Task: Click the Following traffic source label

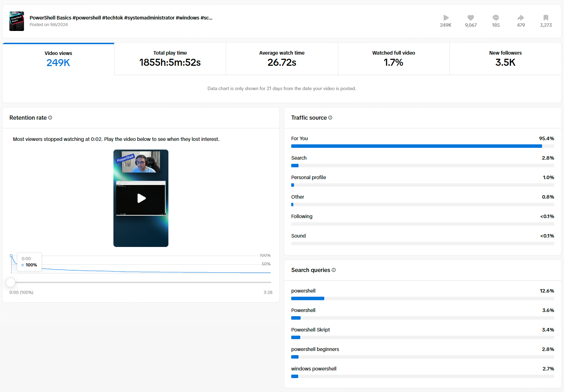Action: click(x=302, y=216)
